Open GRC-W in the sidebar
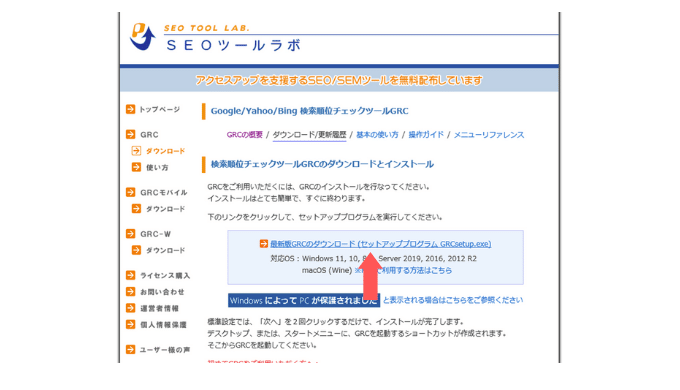The image size is (680, 390). [155, 234]
